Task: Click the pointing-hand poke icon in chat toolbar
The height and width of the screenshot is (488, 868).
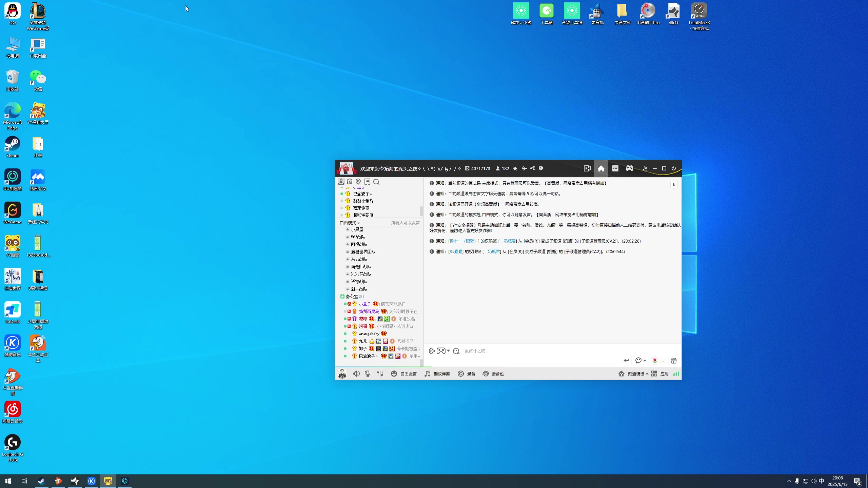Action: tap(432, 351)
